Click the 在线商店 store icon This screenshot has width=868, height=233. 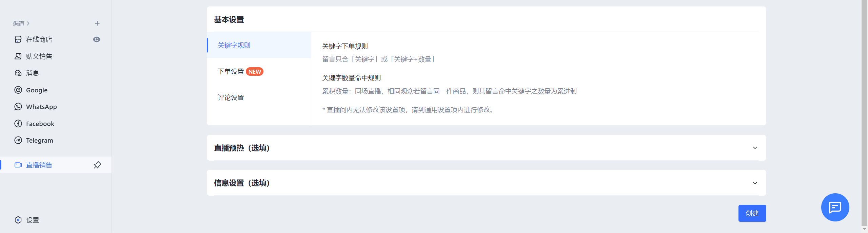pyautogui.click(x=18, y=39)
